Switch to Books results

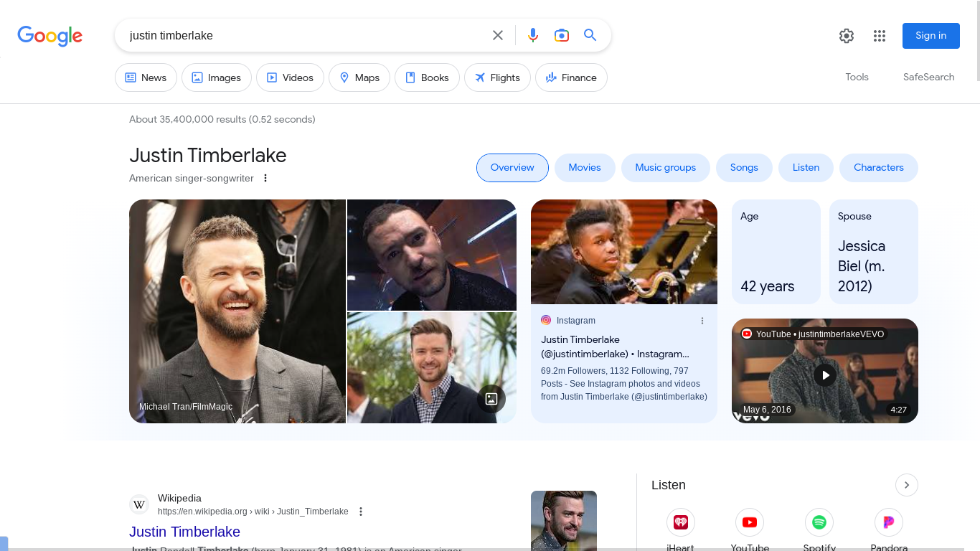pos(427,77)
